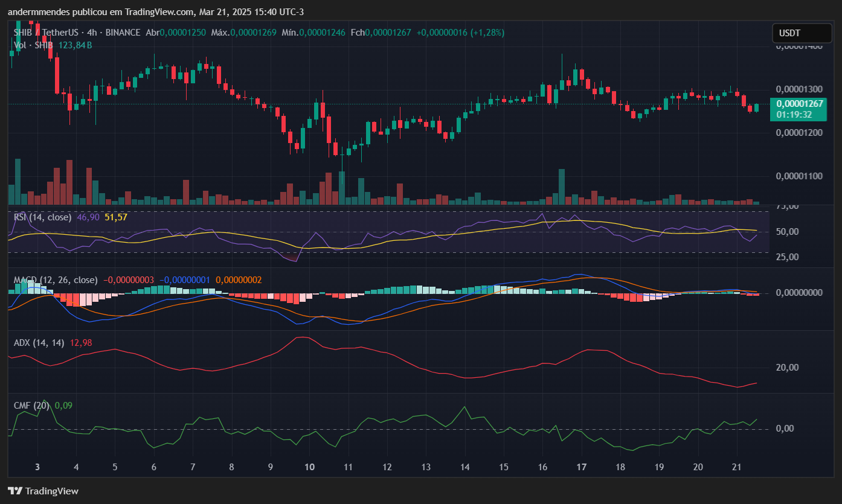
Task: Click day 16 on the time axis
Action: (542, 467)
